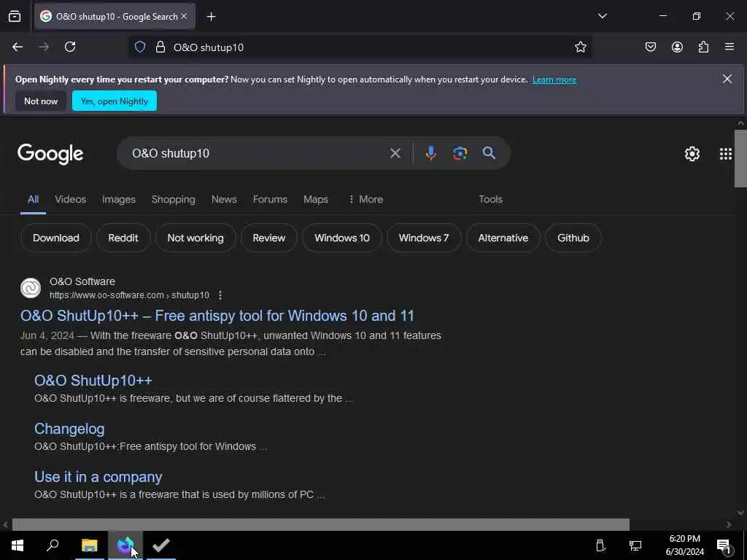
Task: Open Windows taskbar search
Action: click(53, 545)
